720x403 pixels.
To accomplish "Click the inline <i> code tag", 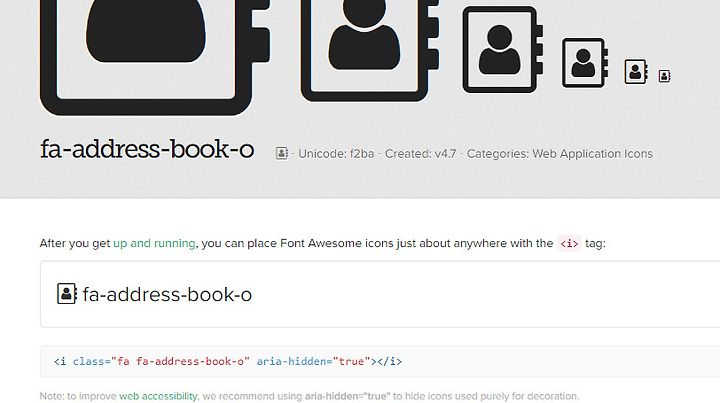I will [569, 243].
